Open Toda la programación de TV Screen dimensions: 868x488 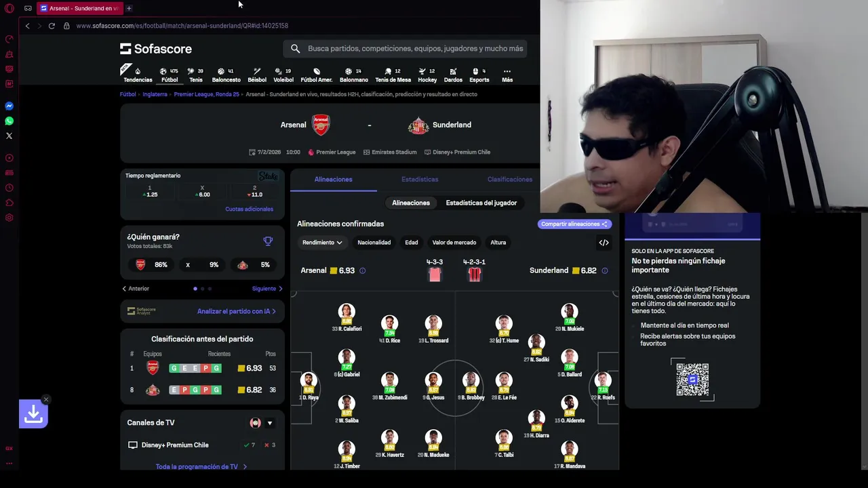[x=201, y=466]
